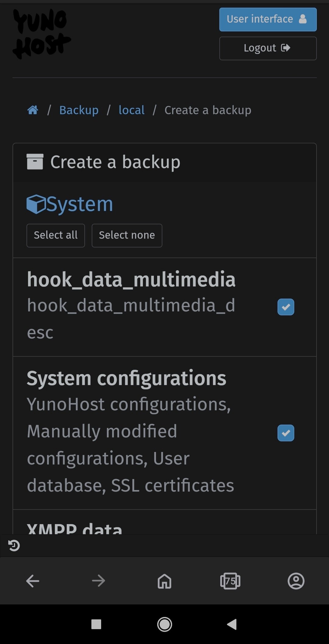
Task: Click the Backup breadcrumb link
Action: pyautogui.click(x=79, y=110)
